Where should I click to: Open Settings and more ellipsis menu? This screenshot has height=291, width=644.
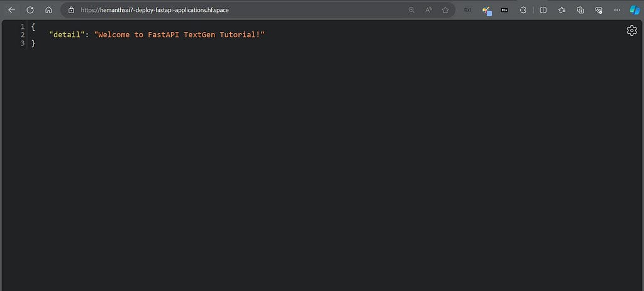click(617, 10)
